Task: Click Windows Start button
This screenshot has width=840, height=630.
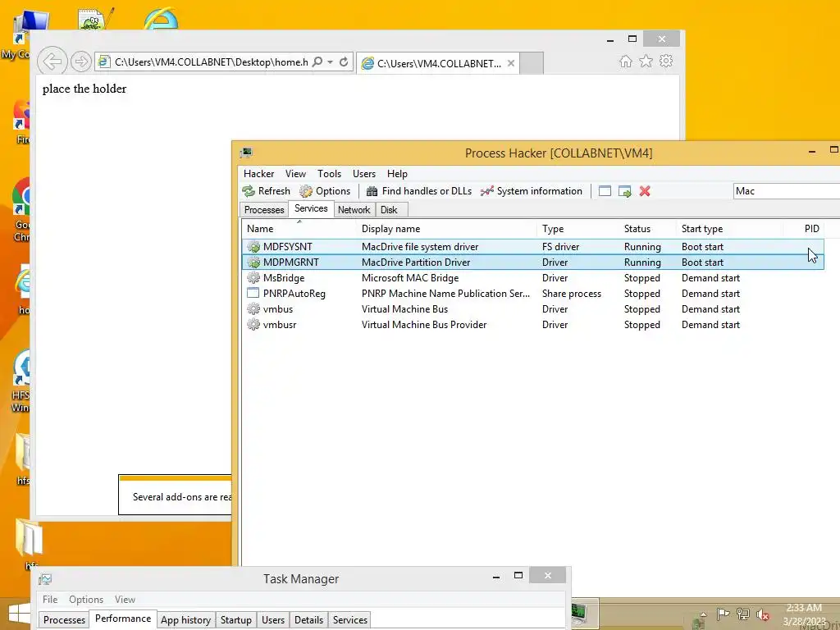Action: pos(19,614)
